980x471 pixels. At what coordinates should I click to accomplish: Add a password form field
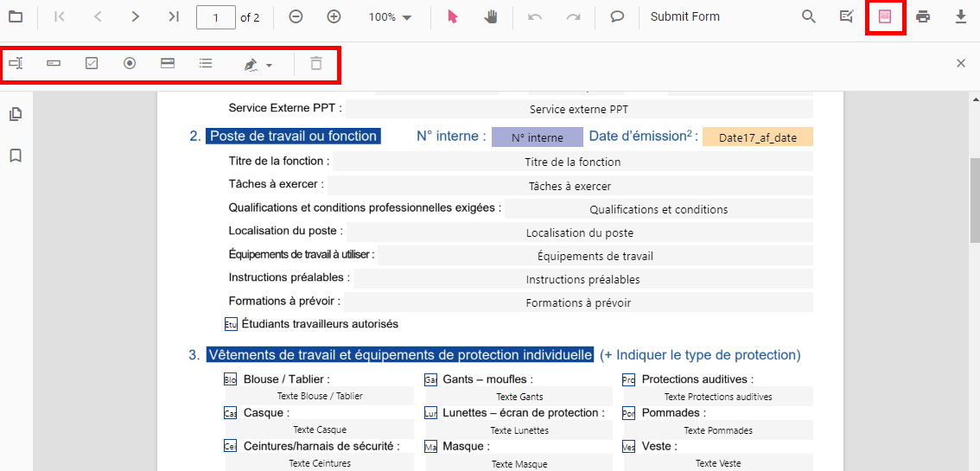pyautogui.click(x=54, y=63)
